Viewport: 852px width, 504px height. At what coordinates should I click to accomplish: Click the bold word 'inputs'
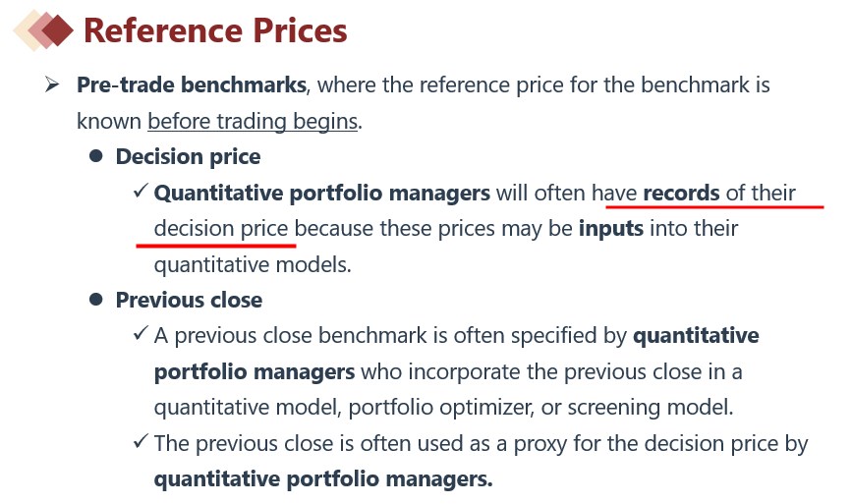[611, 228]
